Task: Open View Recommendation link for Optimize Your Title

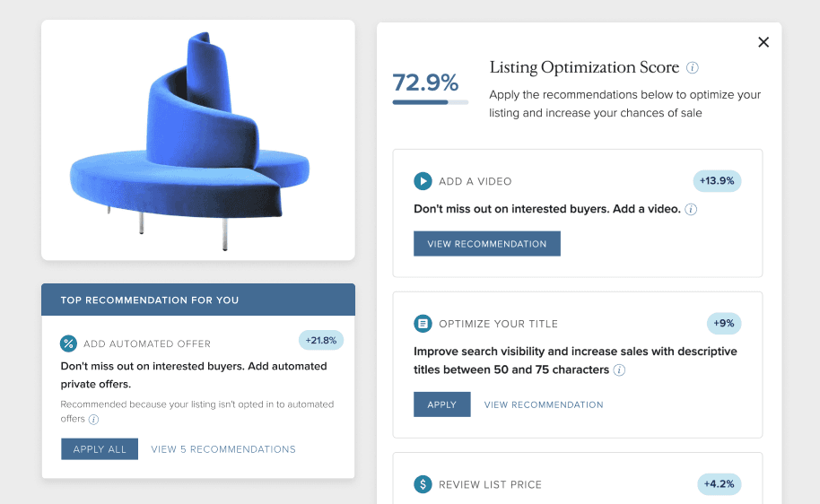Action: coord(544,404)
